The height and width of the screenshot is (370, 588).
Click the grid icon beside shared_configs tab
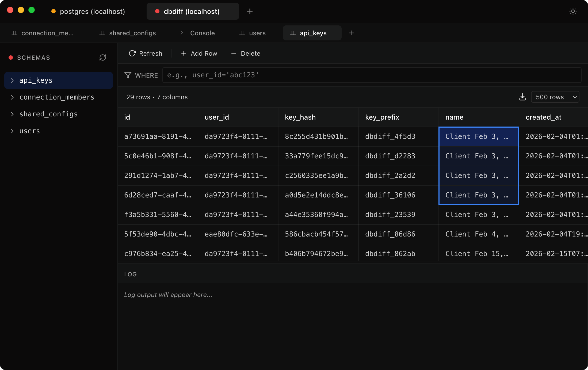102,33
